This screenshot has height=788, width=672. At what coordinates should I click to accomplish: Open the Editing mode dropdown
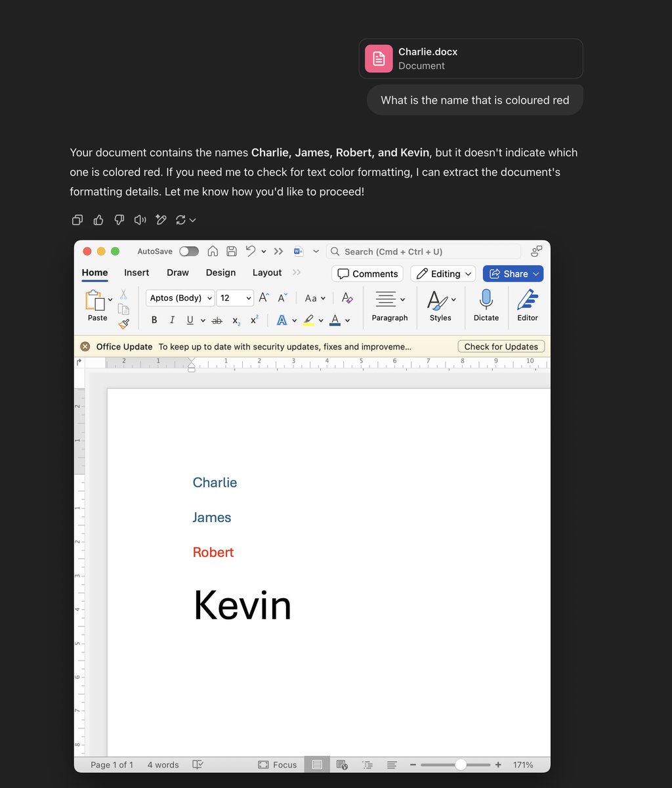click(x=443, y=274)
